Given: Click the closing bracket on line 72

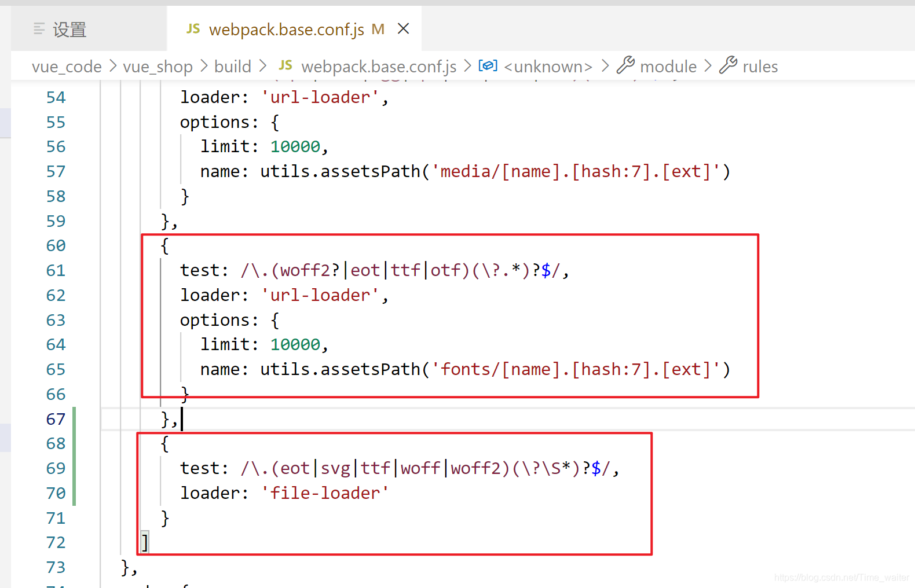Looking at the screenshot, I should pos(145,542).
